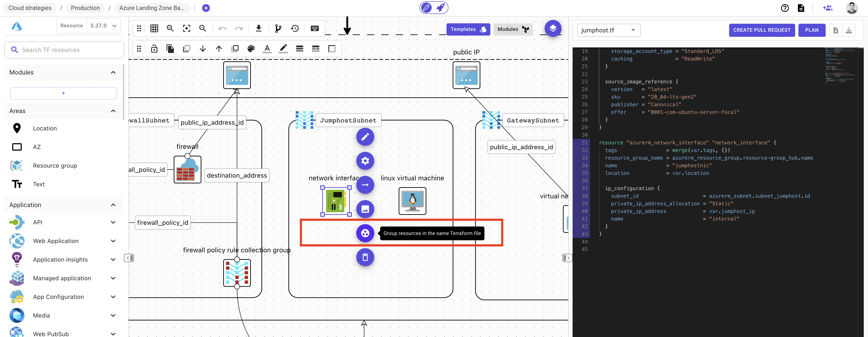Expand the Web Application category
868x337 pixels.
coord(113,241)
